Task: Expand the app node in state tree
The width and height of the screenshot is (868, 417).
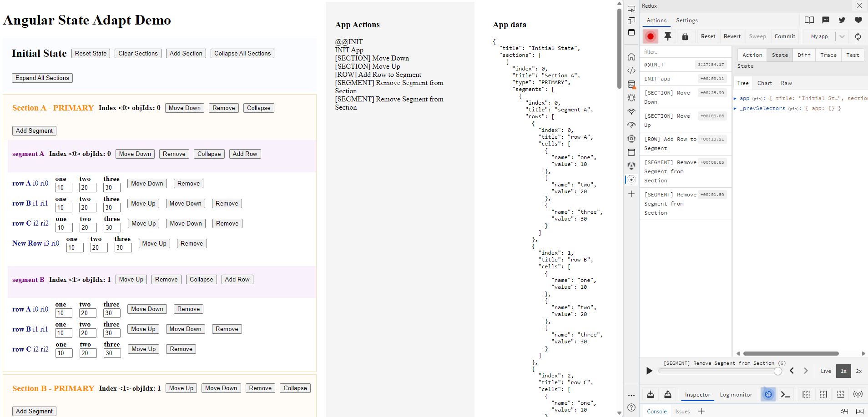Action: tap(735, 98)
